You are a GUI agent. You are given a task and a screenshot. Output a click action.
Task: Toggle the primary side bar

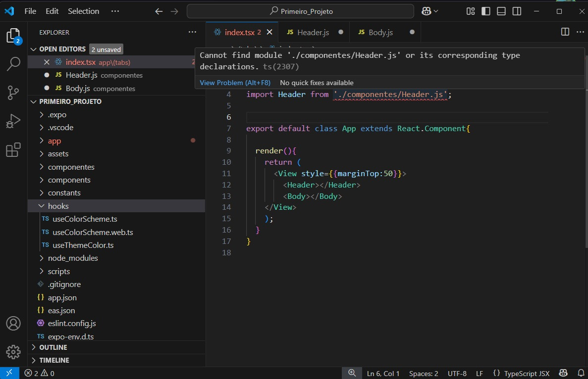(486, 11)
